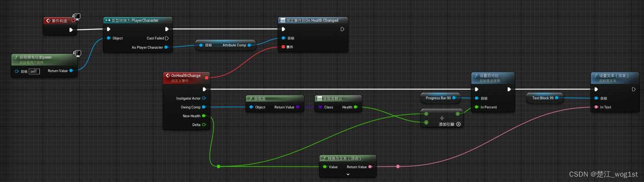
Task: Click the self field on the 目标 pin
Action: [34, 71]
